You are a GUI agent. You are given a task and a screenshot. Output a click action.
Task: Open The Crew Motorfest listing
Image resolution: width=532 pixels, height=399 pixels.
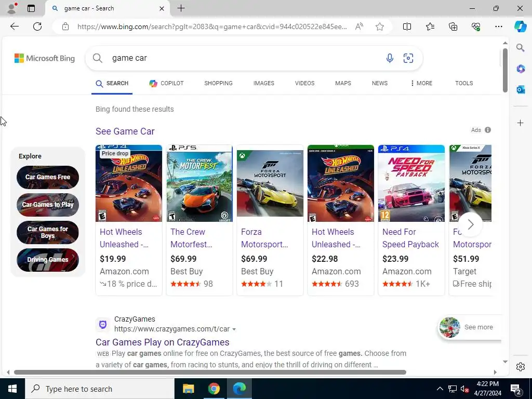coord(199,220)
